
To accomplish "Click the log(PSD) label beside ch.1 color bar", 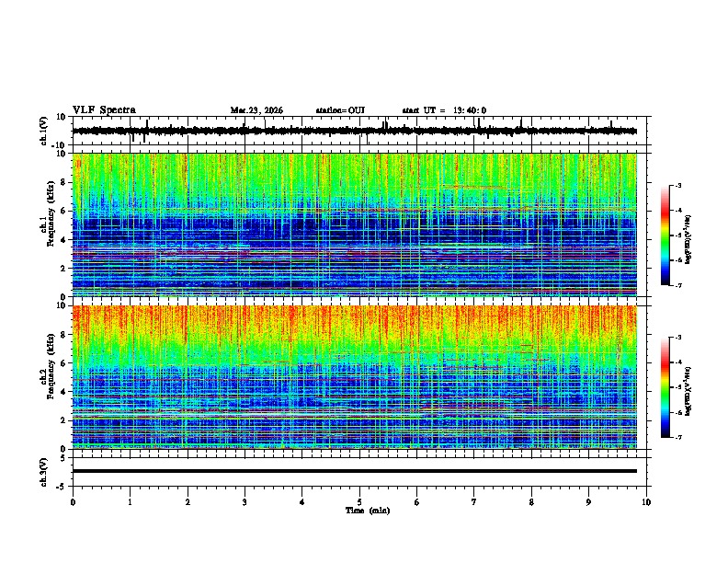I will [x=688, y=240].
